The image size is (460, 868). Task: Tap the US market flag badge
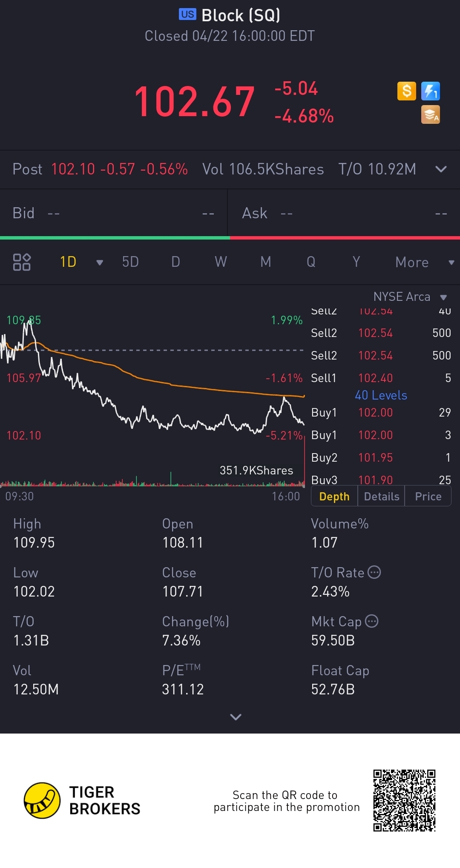[187, 14]
